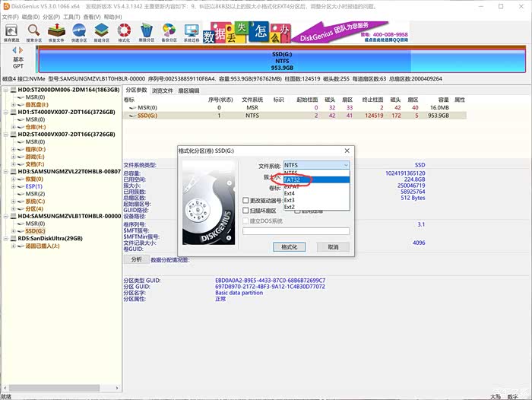Enable the 扫描坏扇区 checkbox

tap(245, 211)
